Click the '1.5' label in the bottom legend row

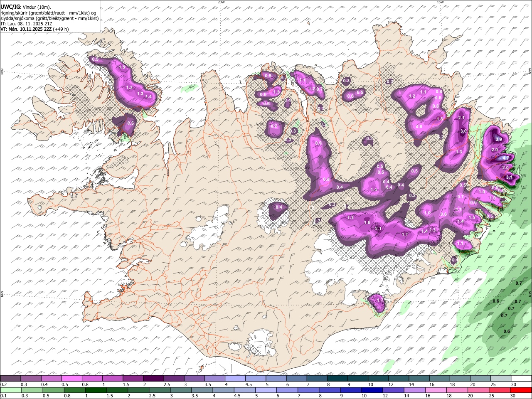(x=110, y=396)
